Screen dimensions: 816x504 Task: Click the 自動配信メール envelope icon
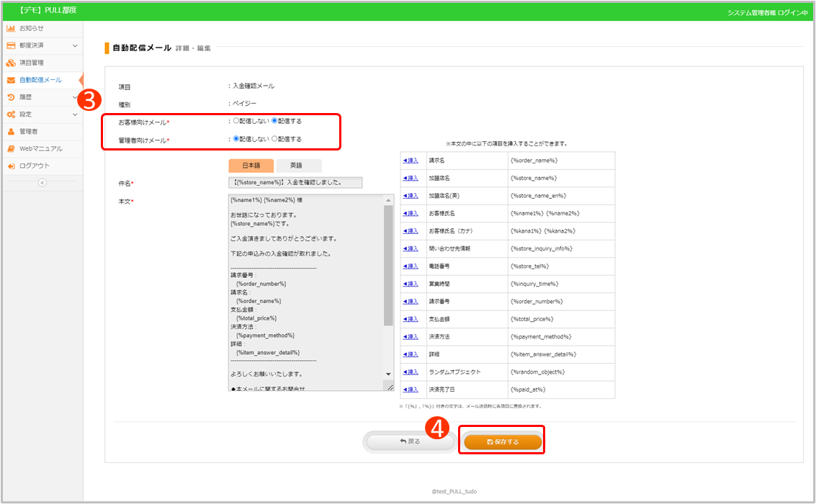pyautogui.click(x=11, y=80)
